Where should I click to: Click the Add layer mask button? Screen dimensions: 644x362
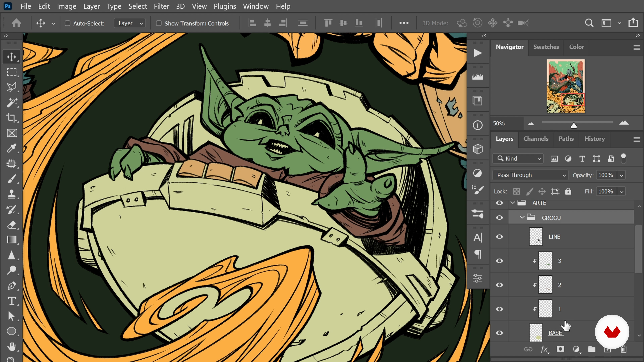pos(560,349)
